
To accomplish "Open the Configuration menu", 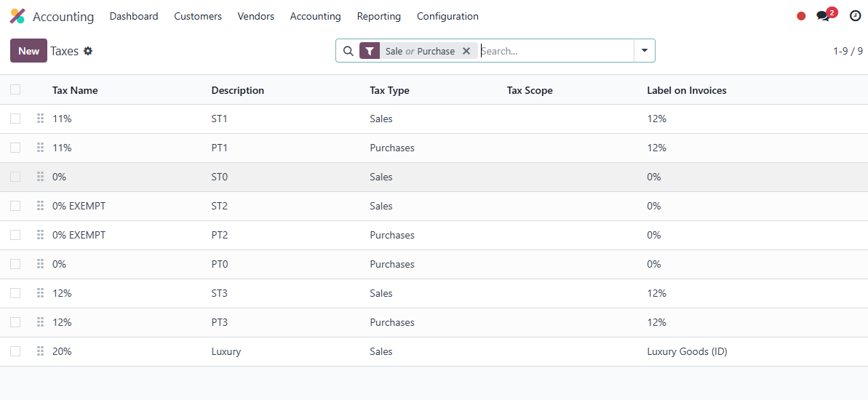I will pyautogui.click(x=447, y=16).
